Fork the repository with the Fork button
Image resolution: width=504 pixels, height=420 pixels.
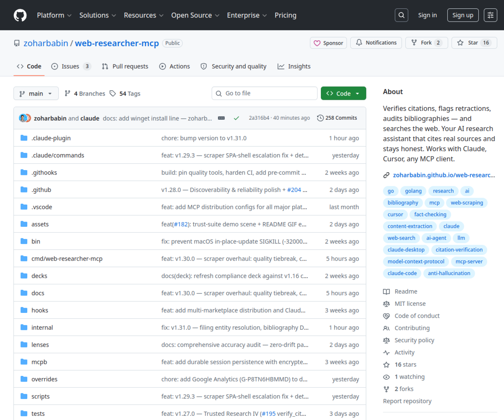click(426, 43)
